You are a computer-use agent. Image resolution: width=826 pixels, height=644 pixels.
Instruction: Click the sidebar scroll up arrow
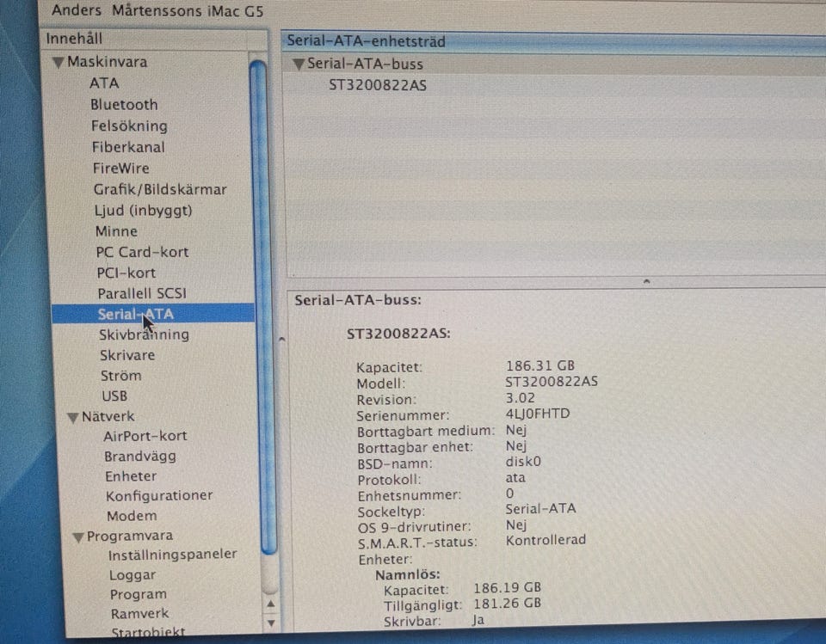271,604
